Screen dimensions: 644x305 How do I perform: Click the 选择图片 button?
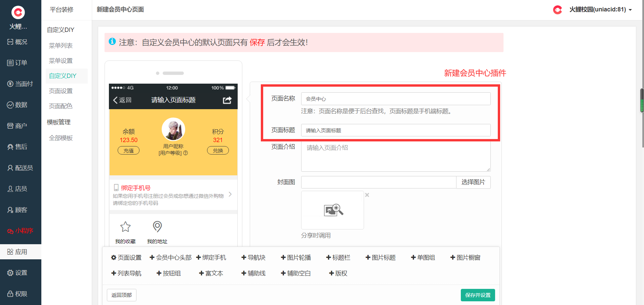(473, 182)
